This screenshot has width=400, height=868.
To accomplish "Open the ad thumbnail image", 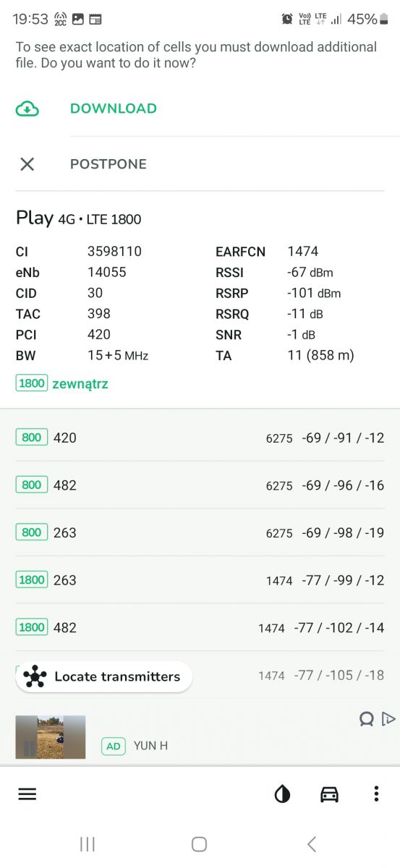I will coord(51,737).
